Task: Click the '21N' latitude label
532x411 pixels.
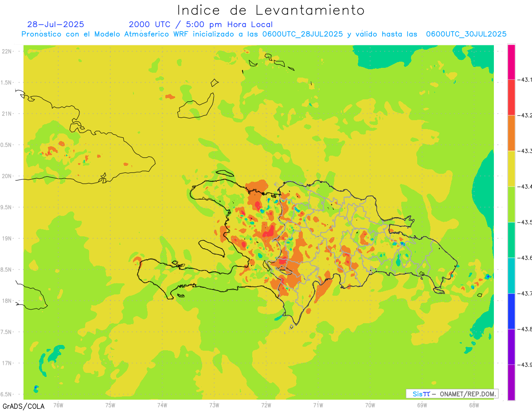Action: pos(7,114)
